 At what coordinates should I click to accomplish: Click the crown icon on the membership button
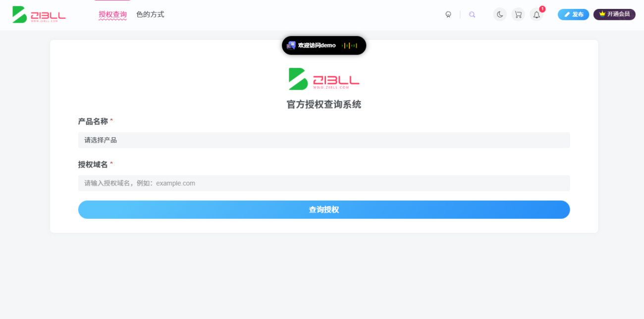pos(602,14)
